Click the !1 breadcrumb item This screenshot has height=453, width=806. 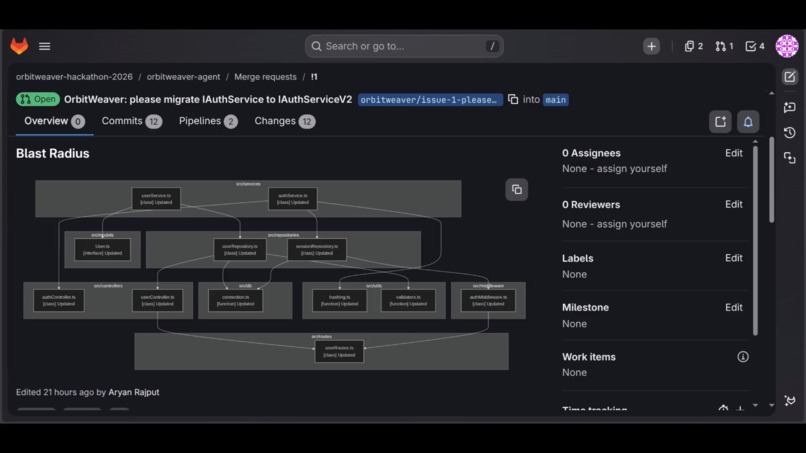[x=314, y=77]
